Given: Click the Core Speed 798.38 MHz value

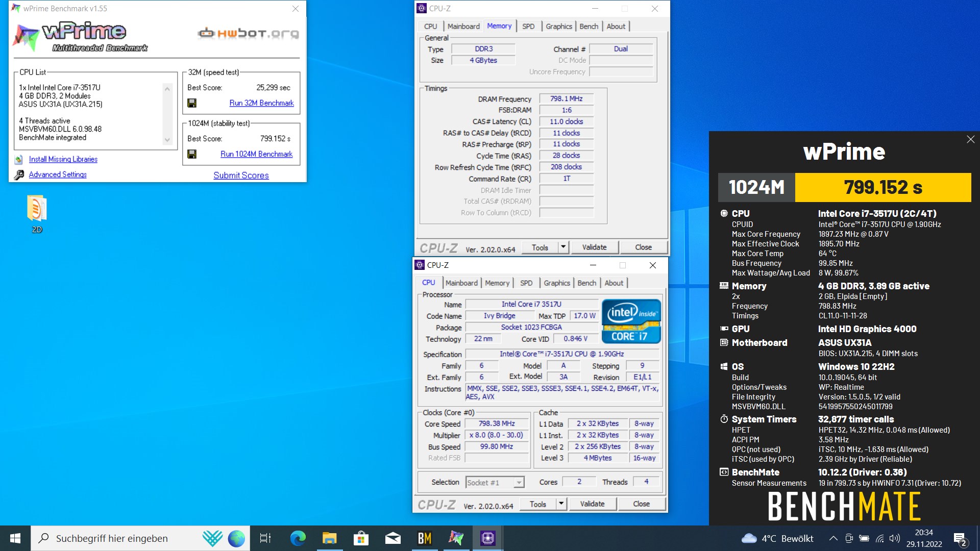Looking at the screenshot, I should click(497, 423).
